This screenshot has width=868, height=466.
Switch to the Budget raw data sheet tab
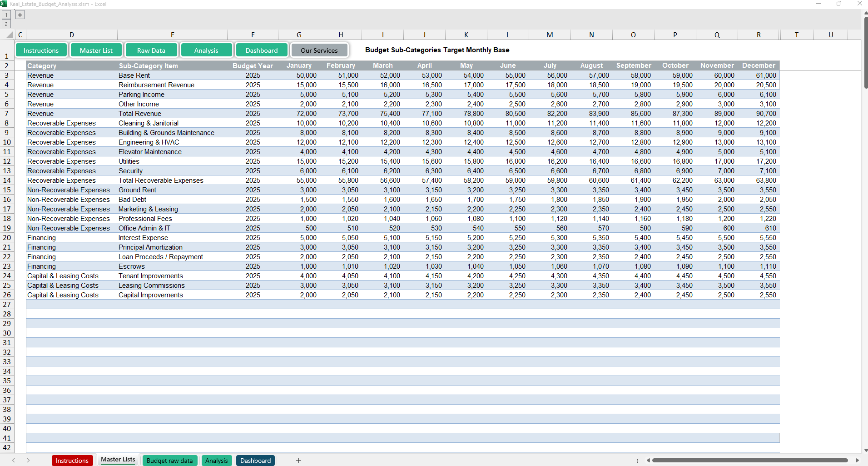(x=169, y=461)
